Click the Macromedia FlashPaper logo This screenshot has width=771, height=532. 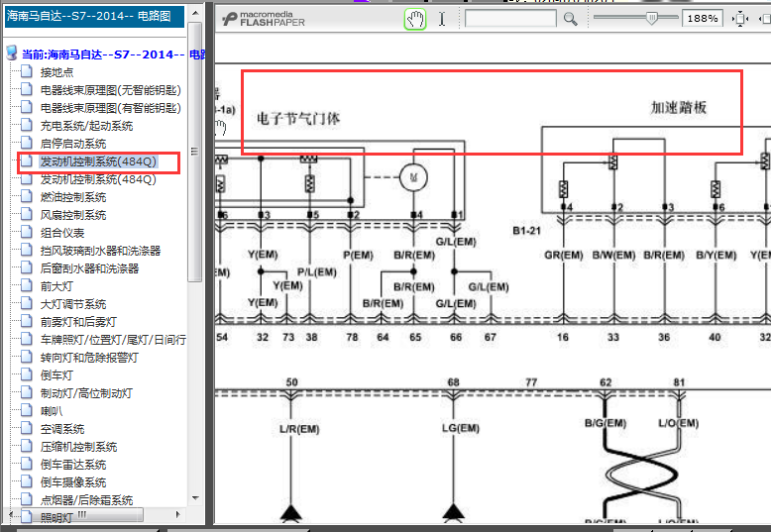pos(264,19)
